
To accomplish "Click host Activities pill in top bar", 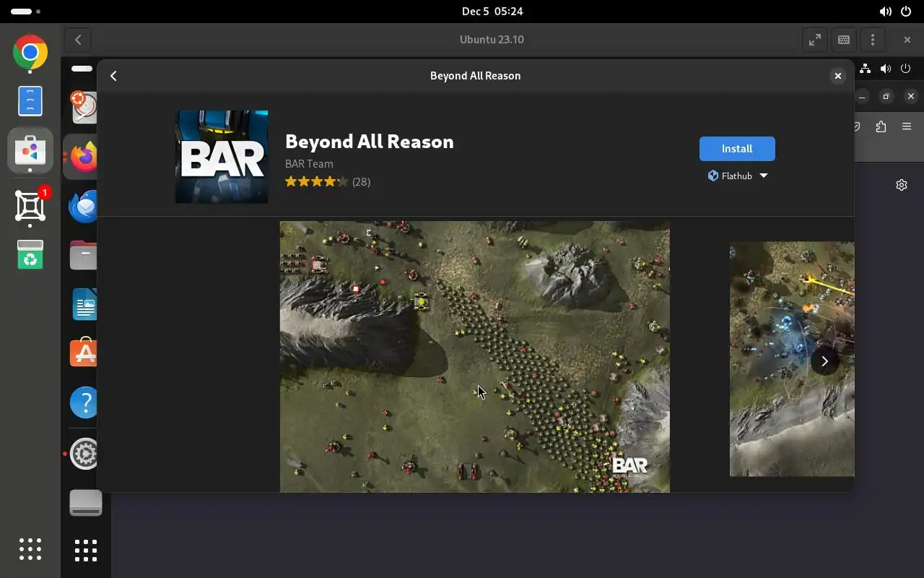I will click(26, 12).
